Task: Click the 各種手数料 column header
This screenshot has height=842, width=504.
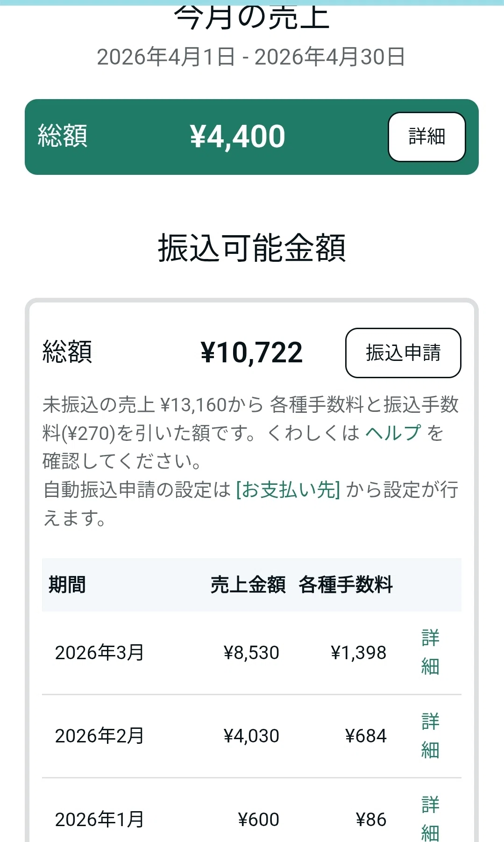Action: tap(346, 585)
